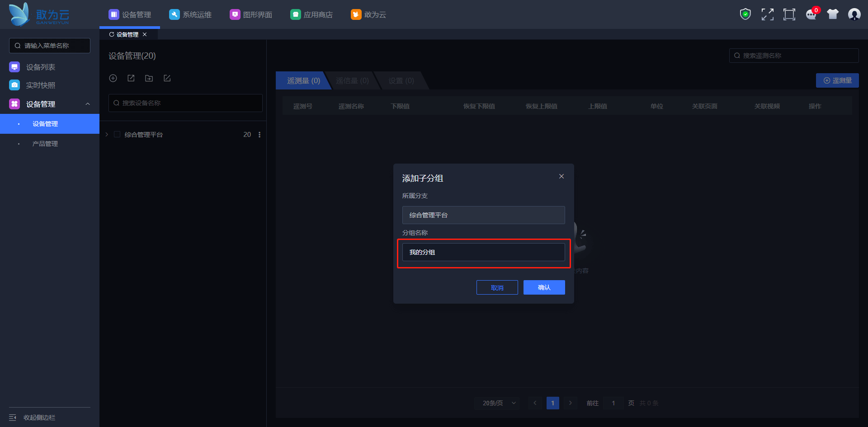
Task: Open the security shield icon in header
Action: click(745, 14)
